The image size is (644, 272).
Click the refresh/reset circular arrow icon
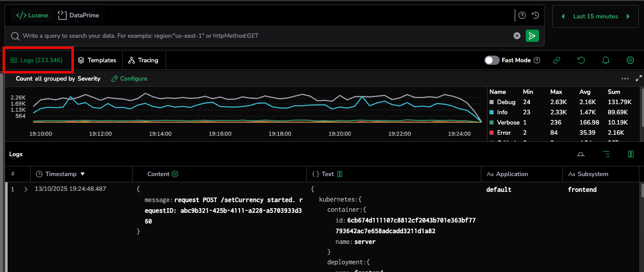[581, 60]
